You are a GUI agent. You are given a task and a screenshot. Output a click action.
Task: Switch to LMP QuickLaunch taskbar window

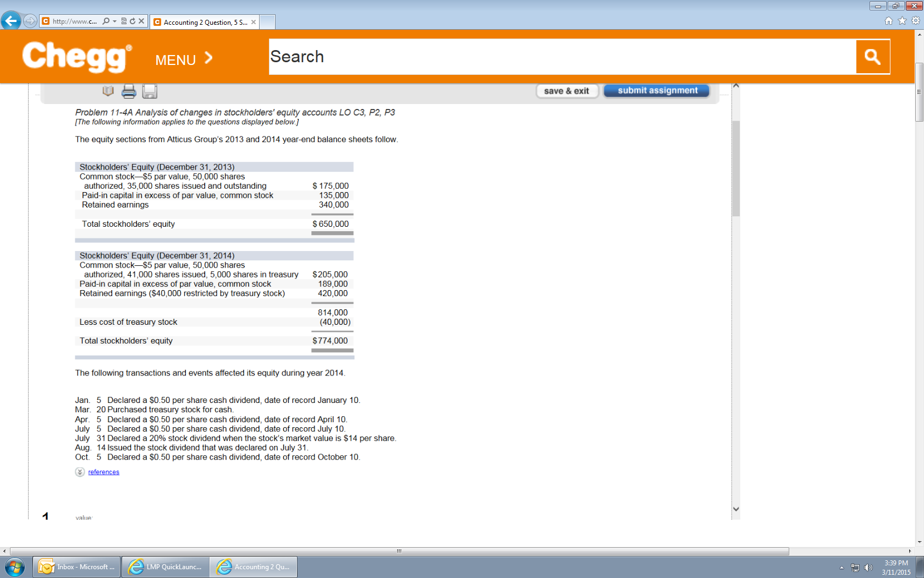point(166,567)
